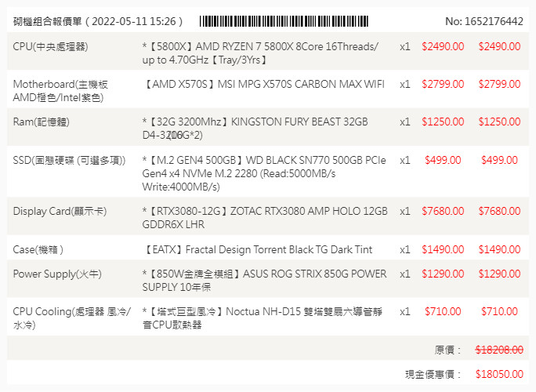
Task: Click the cash discount price $18050.00
Action: [499, 375]
